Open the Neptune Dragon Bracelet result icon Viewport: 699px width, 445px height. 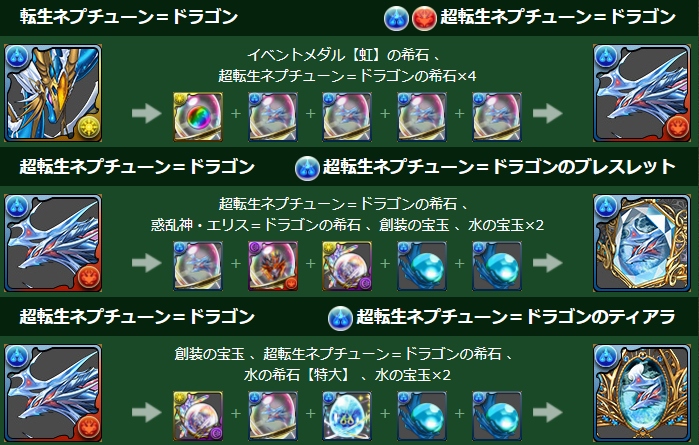pyautogui.click(x=641, y=243)
